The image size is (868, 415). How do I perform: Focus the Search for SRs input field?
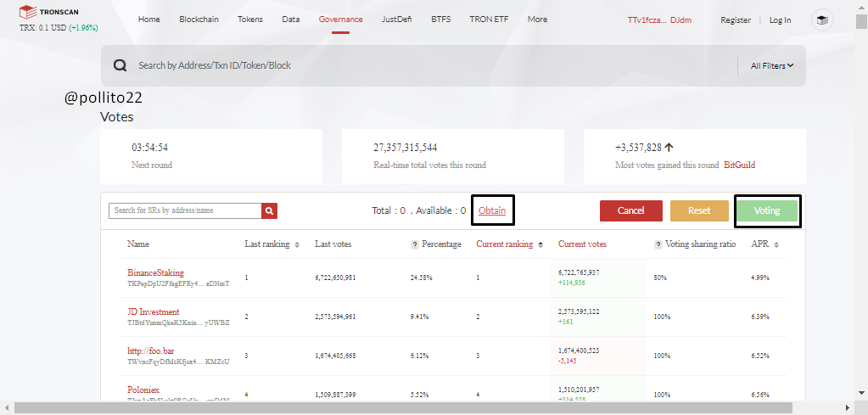185,210
